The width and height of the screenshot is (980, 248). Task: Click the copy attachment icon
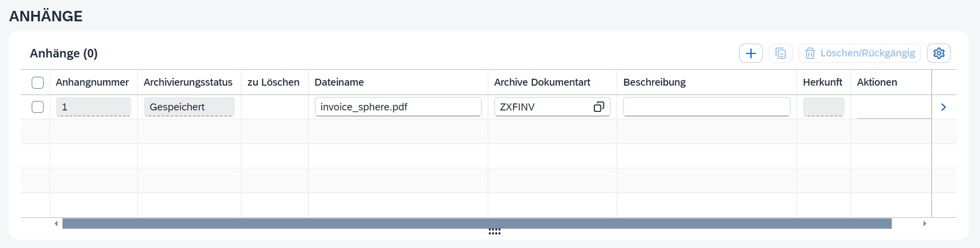click(x=781, y=53)
